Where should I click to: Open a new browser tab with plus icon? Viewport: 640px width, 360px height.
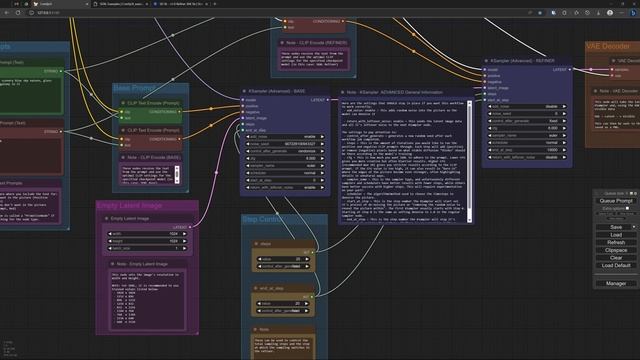[215, 4]
